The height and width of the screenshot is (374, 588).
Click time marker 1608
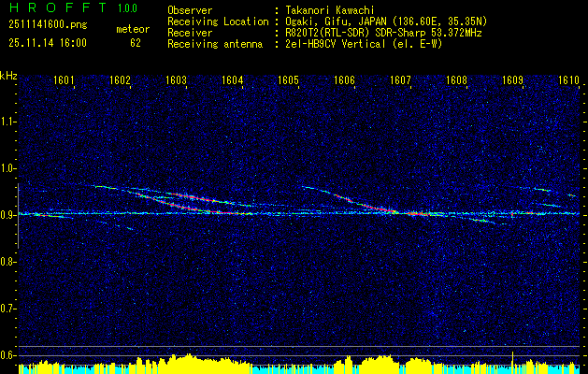pos(456,80)
